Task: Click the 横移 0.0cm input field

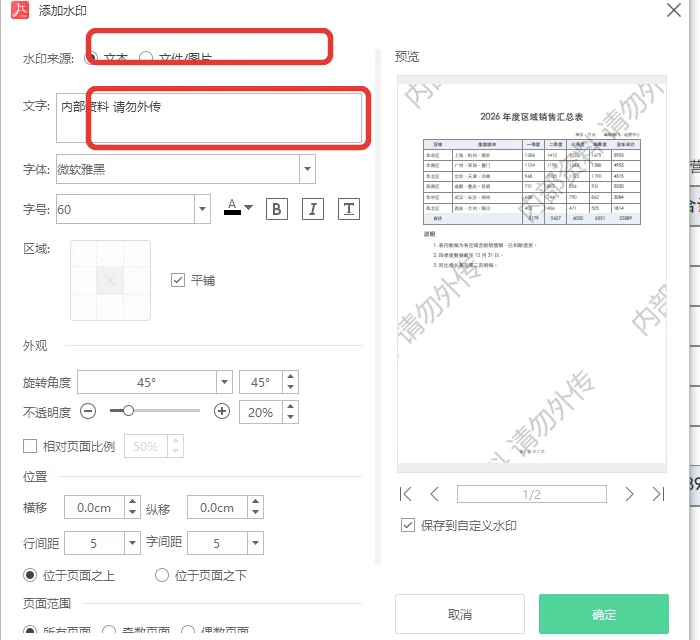Action: pyautogui.click(x=94, y=507)
